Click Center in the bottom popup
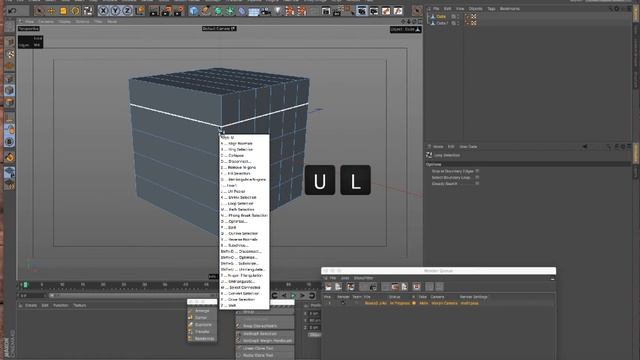Viewport: 640px width, 360px height. point(202,318)
